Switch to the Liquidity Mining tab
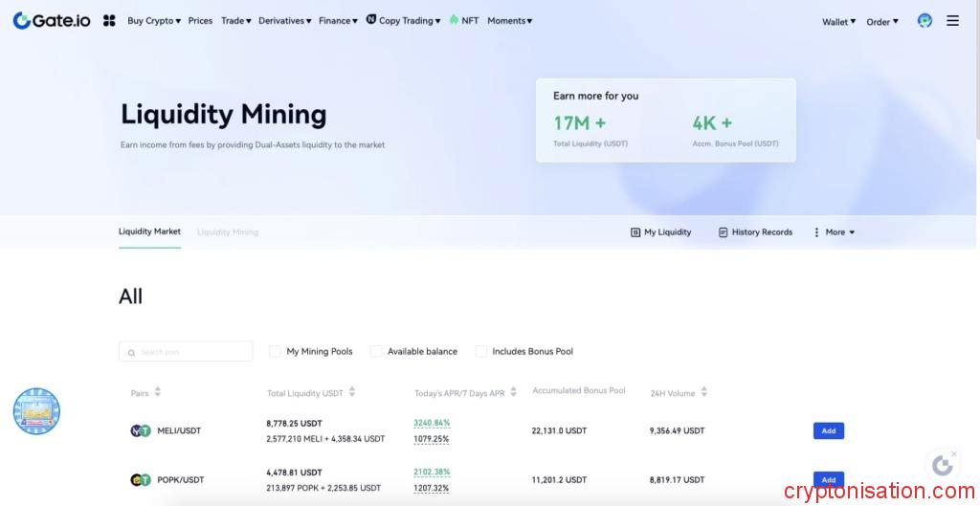The image size is (980, 506). (228, 232)
